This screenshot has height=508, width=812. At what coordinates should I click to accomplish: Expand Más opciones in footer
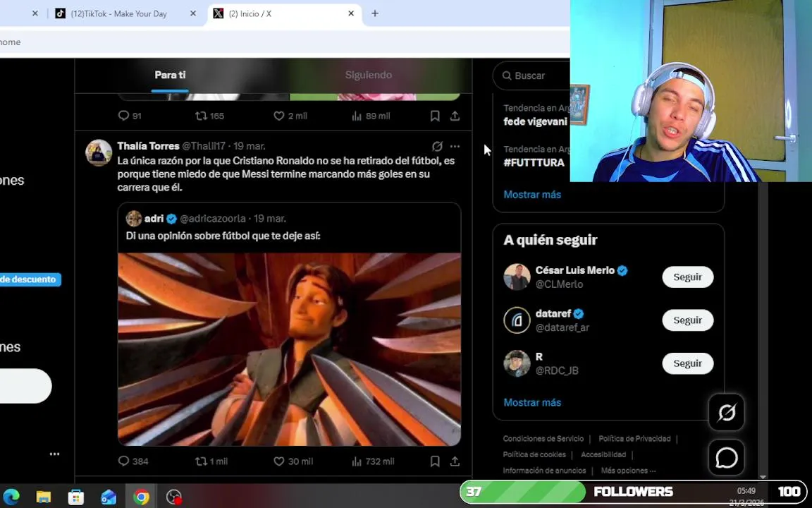pos(628,471)
